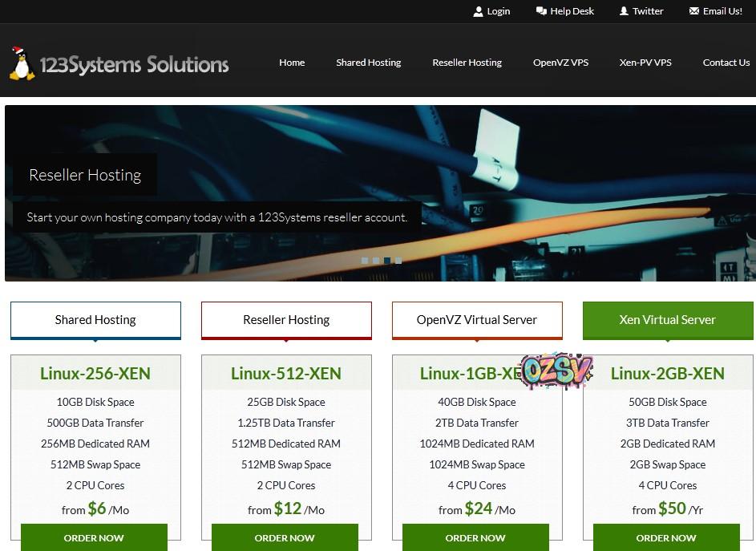Order Now for Linux-1GB-XEN plan
This screenshot has width=756, height=551.
click(x=475, y=537)
